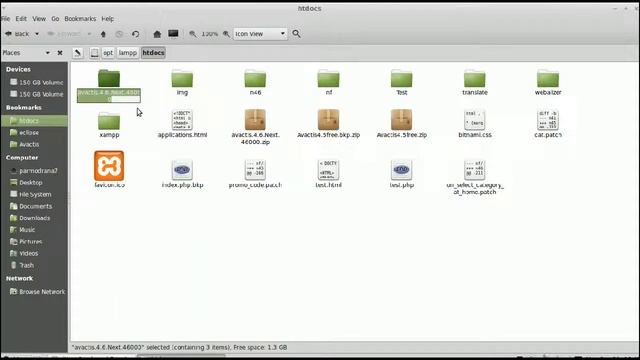Click the htdocs path button

(153, 53)
